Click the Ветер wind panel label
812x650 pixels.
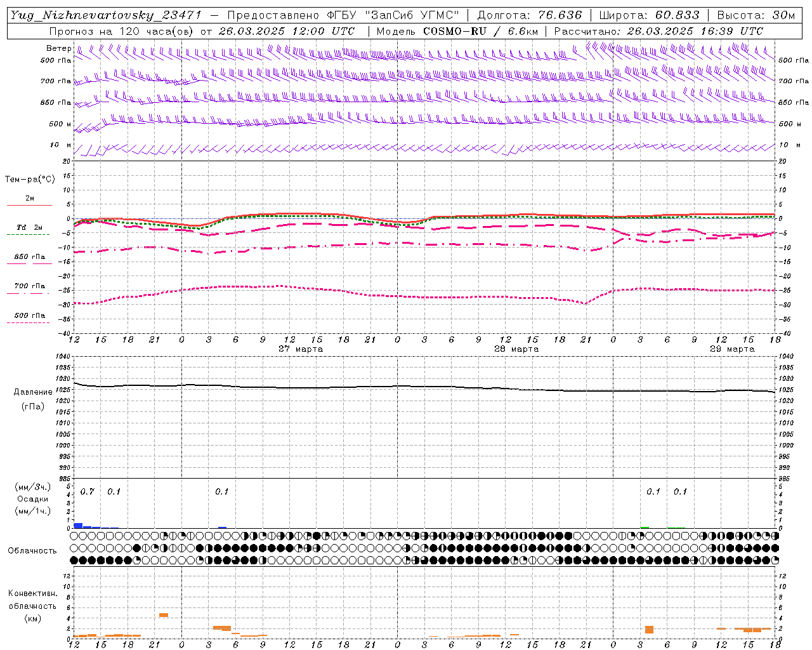[58, 48]
